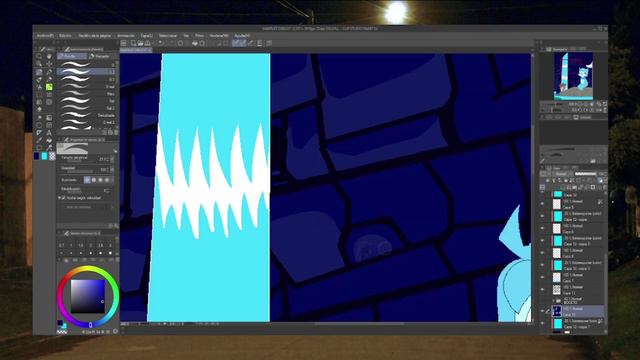The width and height of the screenshot is (640, 360).
Task: Select the transparent color chip in toolbox
Action: (52, 156)
